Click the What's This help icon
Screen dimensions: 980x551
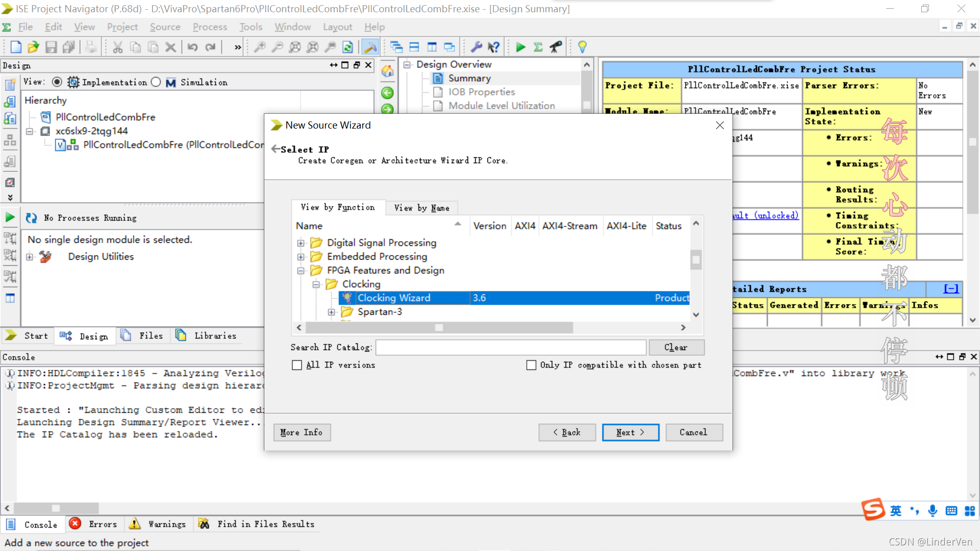coord(494,47)
